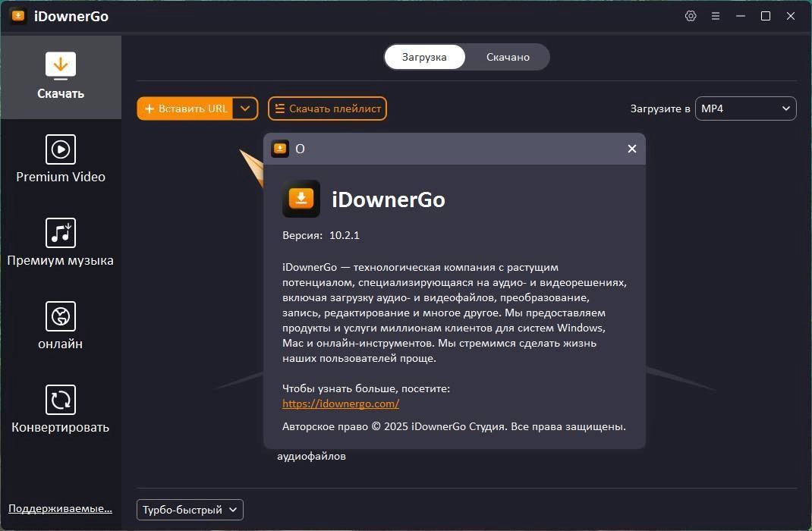Click Вставить URL button

coord(185,108)
